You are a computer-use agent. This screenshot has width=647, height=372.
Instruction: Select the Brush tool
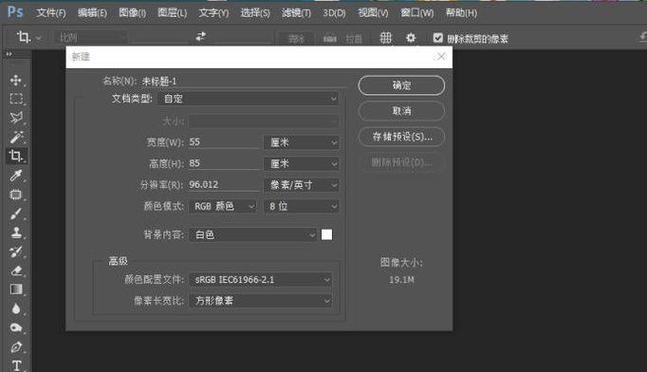16,214
